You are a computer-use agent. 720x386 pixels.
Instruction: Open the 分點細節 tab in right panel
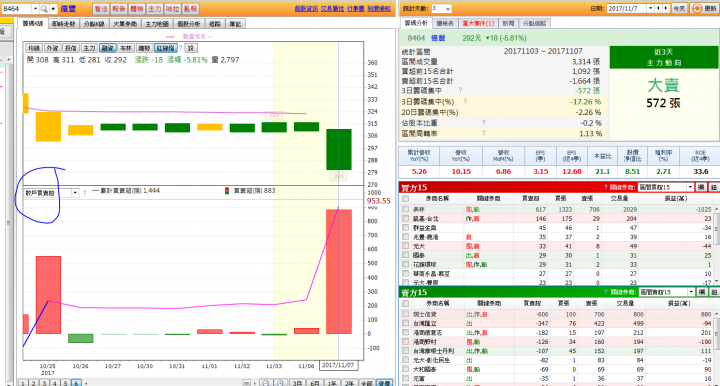[534, 23]
